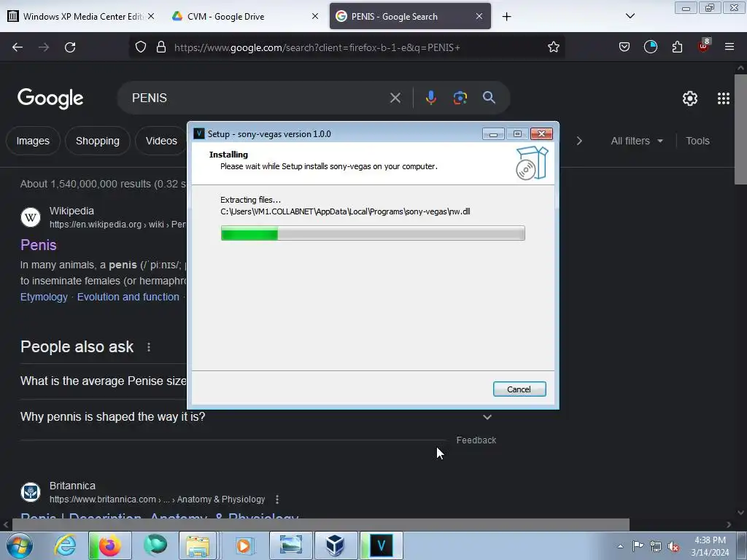This screenshot has width=747, height=560.
Task: Filter results by Videos
Action: point(161,141)
